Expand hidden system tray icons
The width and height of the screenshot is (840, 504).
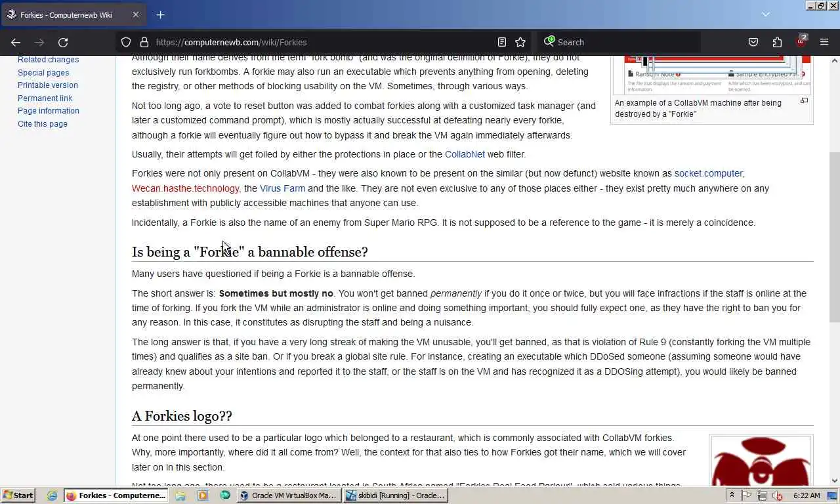[732, 495]
